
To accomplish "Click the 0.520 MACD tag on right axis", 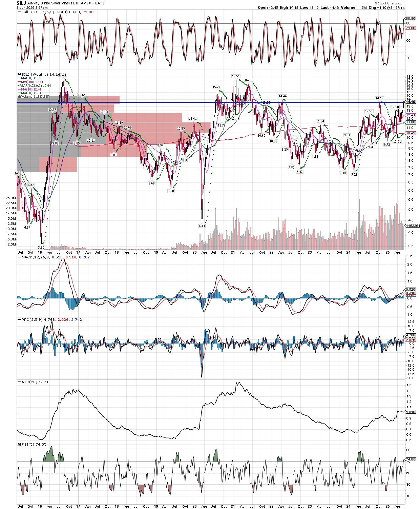I will point(410,290).
